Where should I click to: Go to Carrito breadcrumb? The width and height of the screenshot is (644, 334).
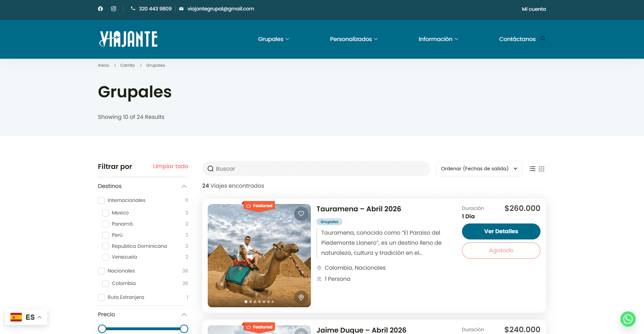[x=127, y=65]
